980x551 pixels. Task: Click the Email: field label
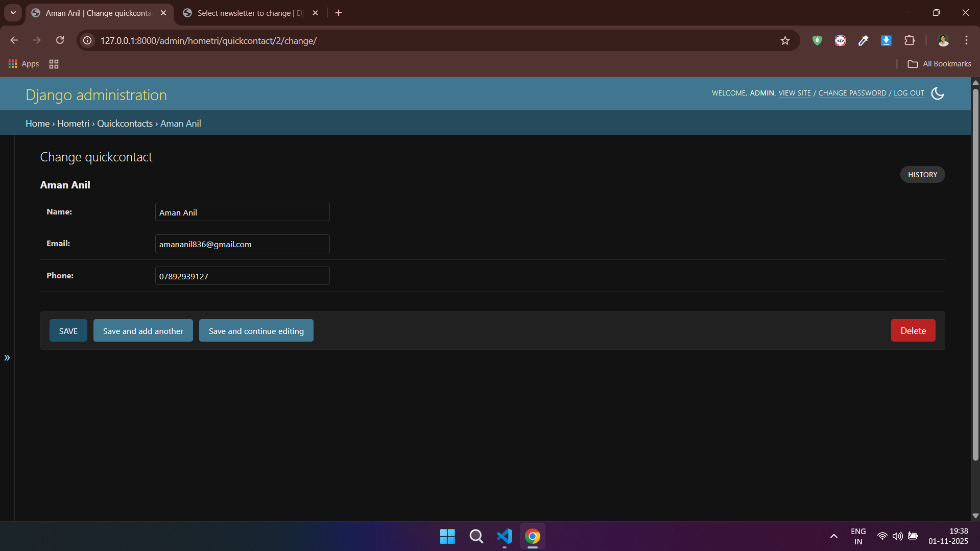point(58,244)
